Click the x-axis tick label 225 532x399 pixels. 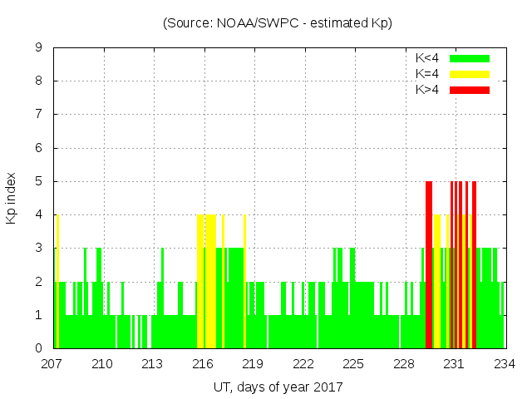click(353, 364)
